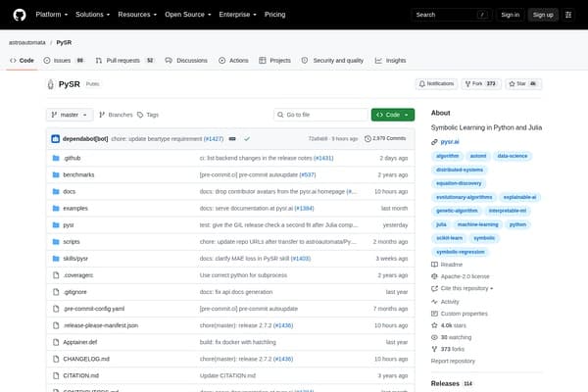The image size is (588, 392).
Task: Expand Cite this repository dropdown
Action: pyautogui.click(x=463, y=288)
